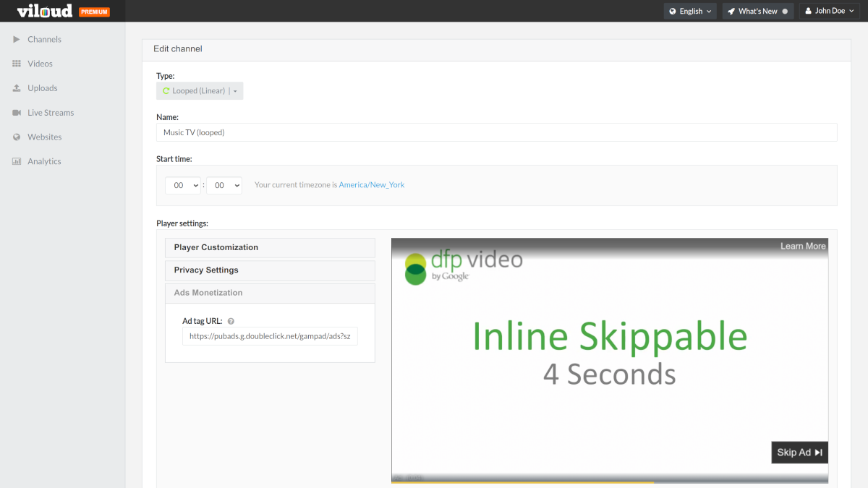868x488 pixels.
Task: Open the minutes dropdown for start time
Action: 224,185
